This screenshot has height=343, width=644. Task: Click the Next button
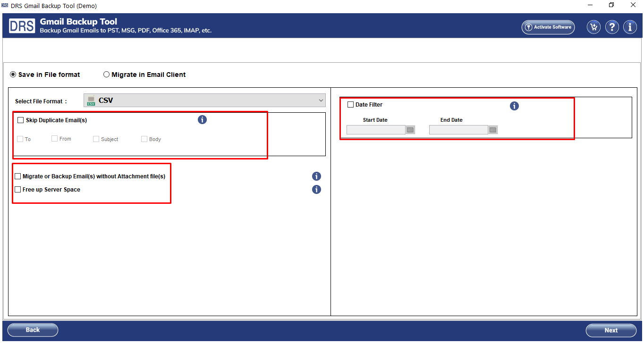pyautogui.click(x=611, y=330)
